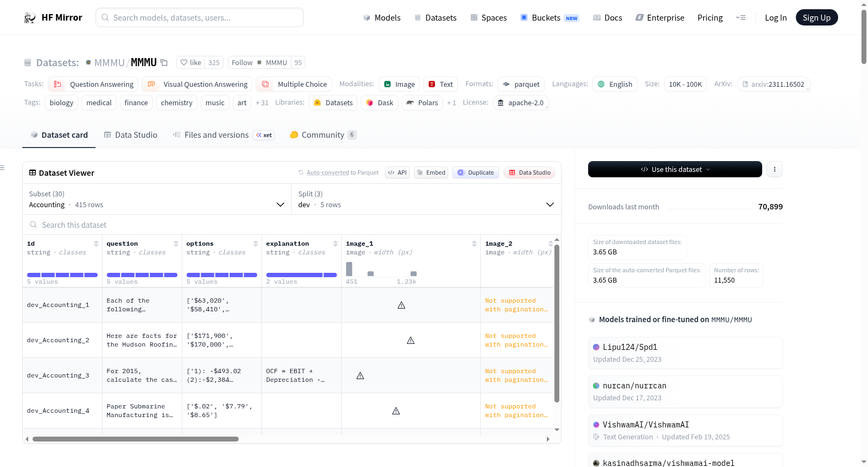Click the nurcan/nurrcan model avatar
Viewport: 868px width, 467px height.
point(596,386)
